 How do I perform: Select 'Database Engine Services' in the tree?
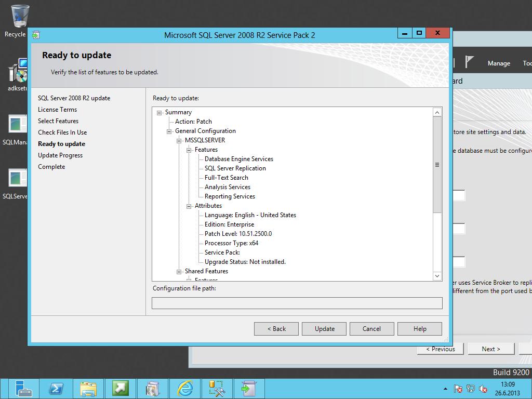click(x=239, y=159)
